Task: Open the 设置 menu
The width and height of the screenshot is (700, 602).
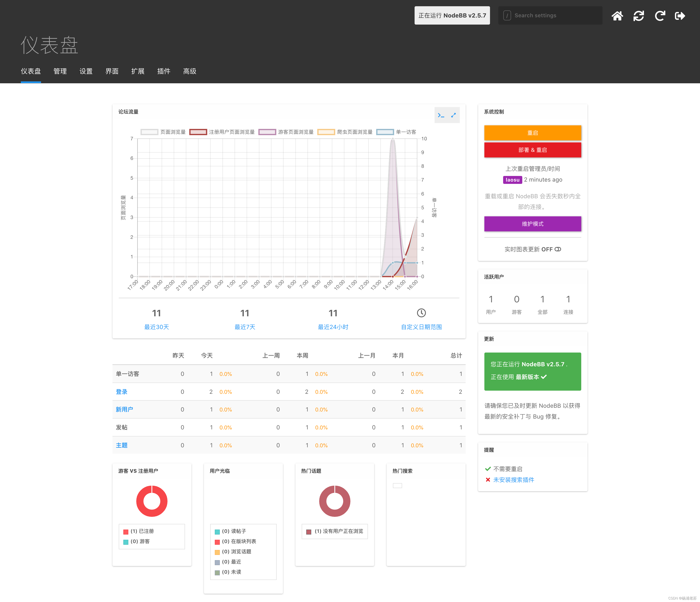Action: (86, 71)
